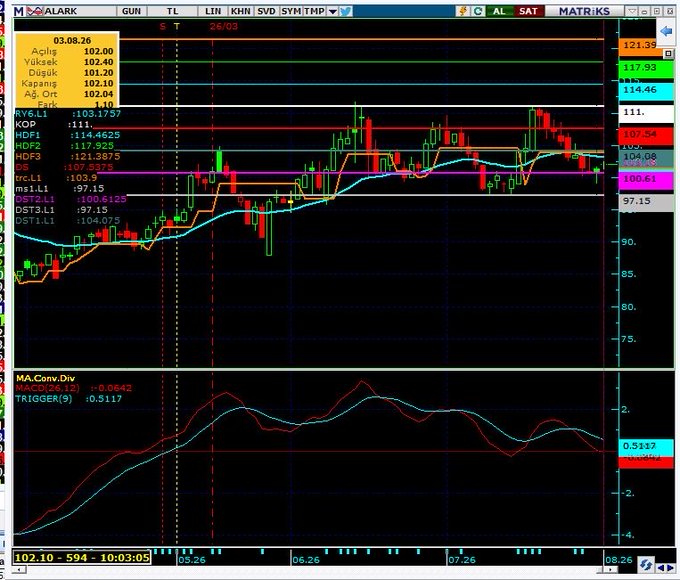Click the Kapanış 102.10 value
Screen dimensions: 680x580
click(98, 83)
